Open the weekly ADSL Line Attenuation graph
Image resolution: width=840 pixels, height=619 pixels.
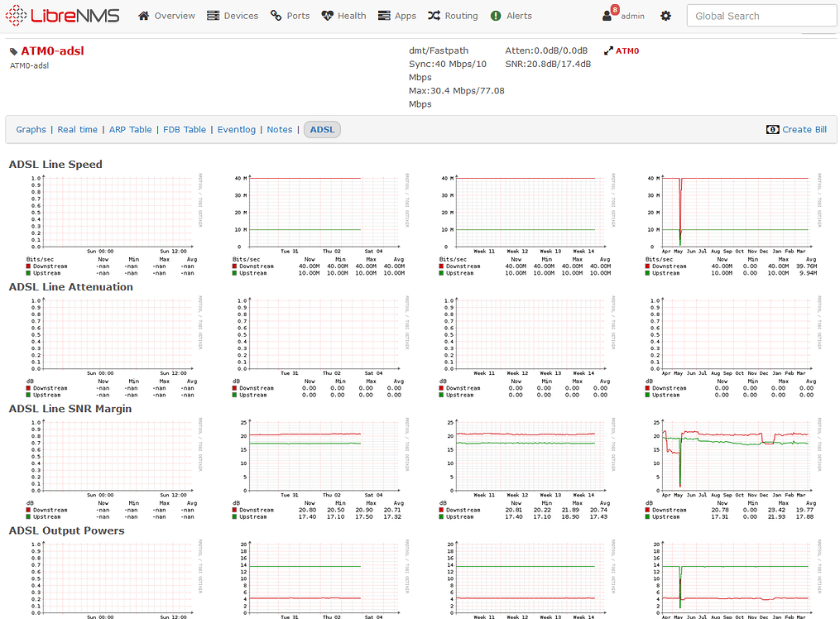point(320,347)
